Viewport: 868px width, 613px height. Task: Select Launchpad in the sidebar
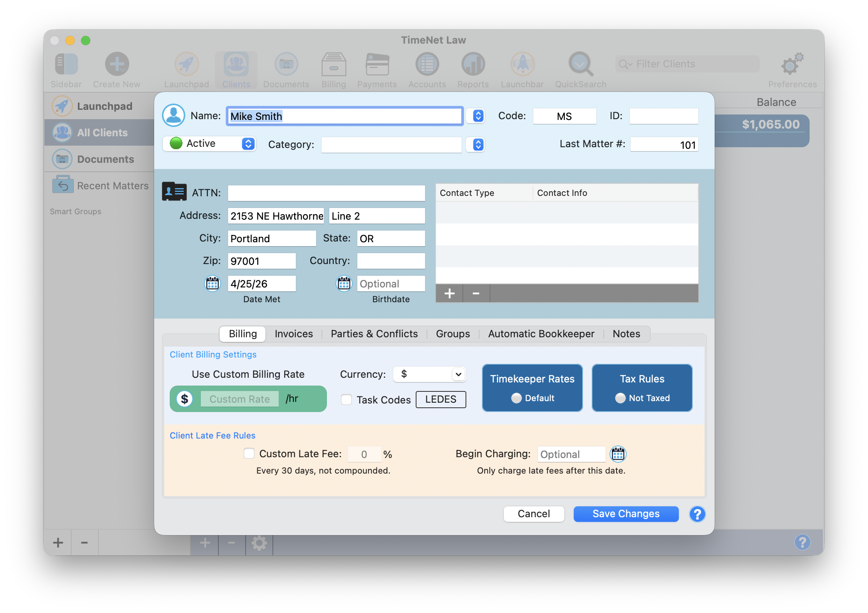tap(99, 106)
